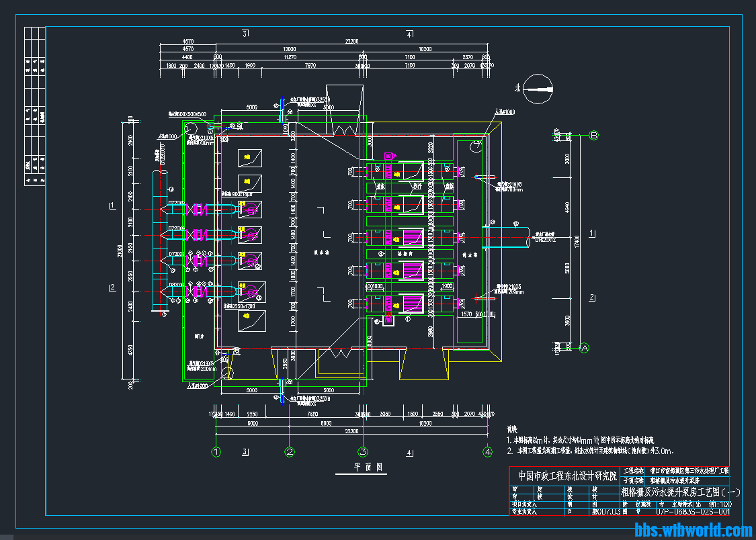Pick the green grid axis bubble 3
Image resolution: width=756 pixels, height=540 pixels.
363,452
